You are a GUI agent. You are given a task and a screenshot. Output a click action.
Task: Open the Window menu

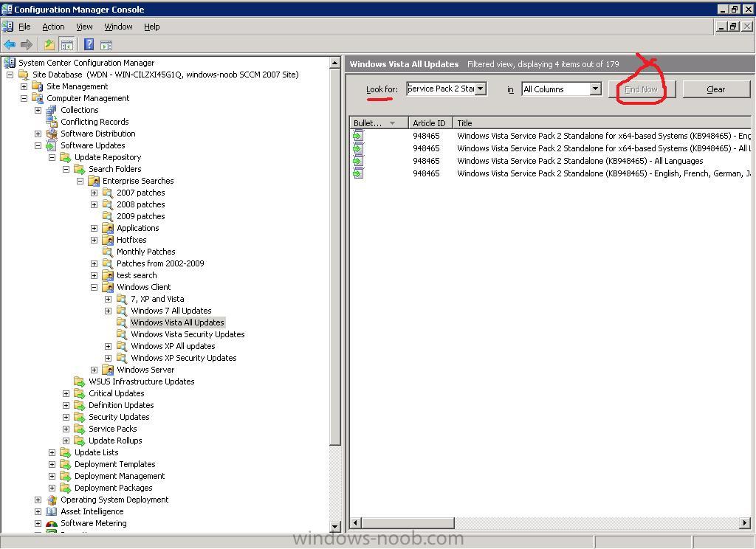(118, 27)
